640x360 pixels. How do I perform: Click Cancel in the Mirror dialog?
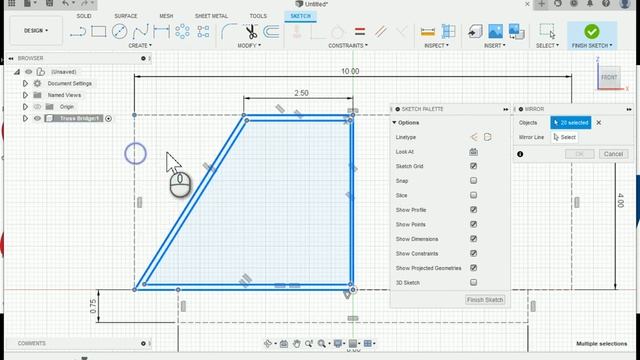tap(613, 154)
